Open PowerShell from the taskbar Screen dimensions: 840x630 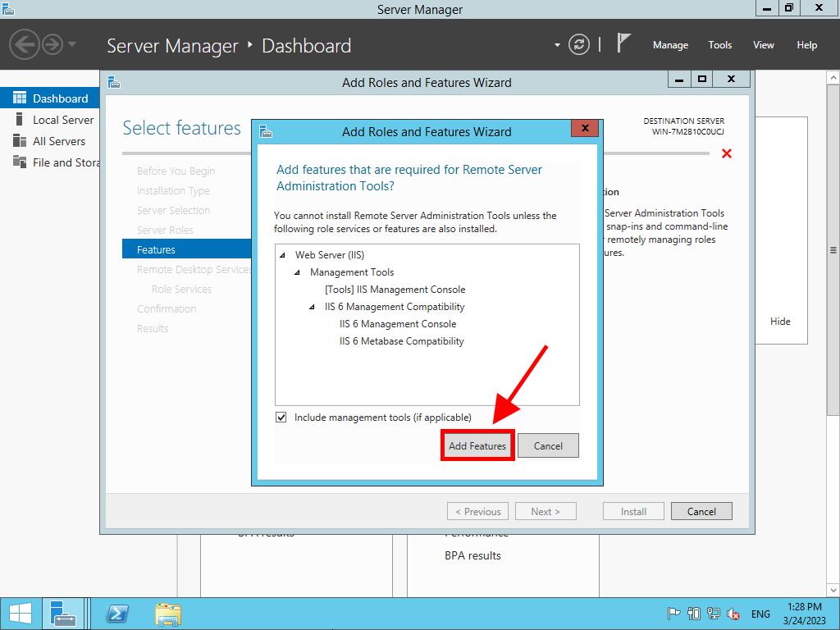117,614
